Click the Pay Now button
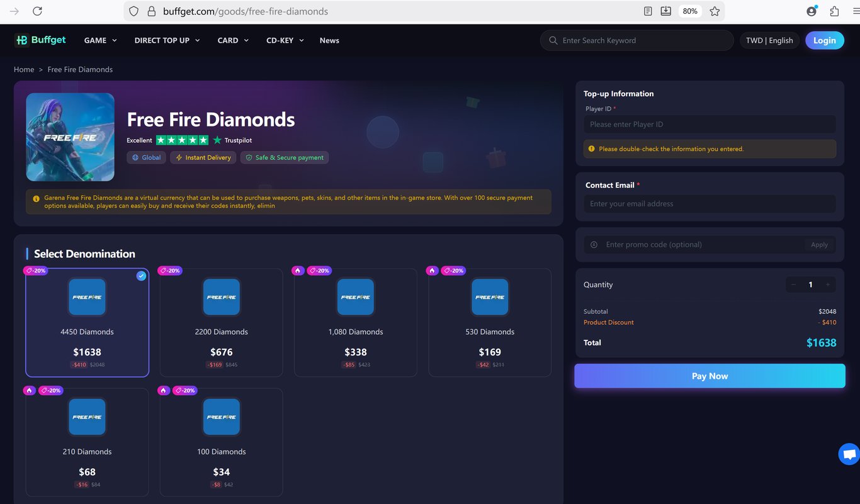This screenshot has height=504, width=860. (710, 376)
